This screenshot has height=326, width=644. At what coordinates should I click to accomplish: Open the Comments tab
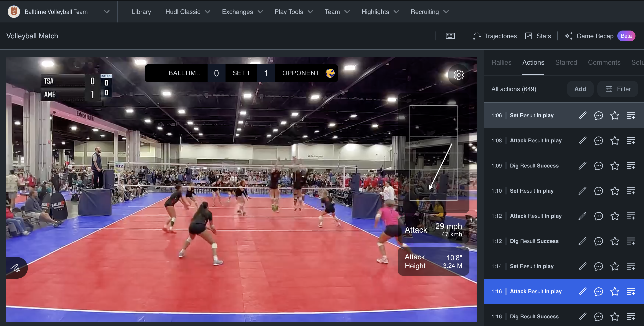[604, 62]
